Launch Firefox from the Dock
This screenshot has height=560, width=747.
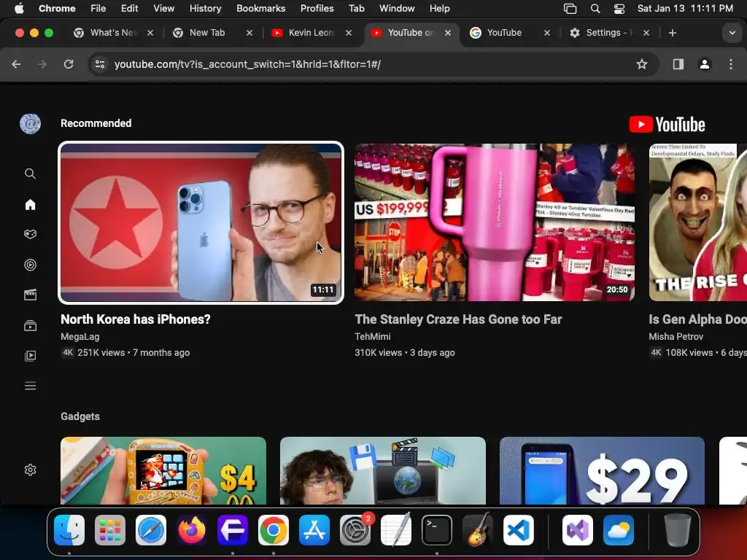[x=192, y=530]
